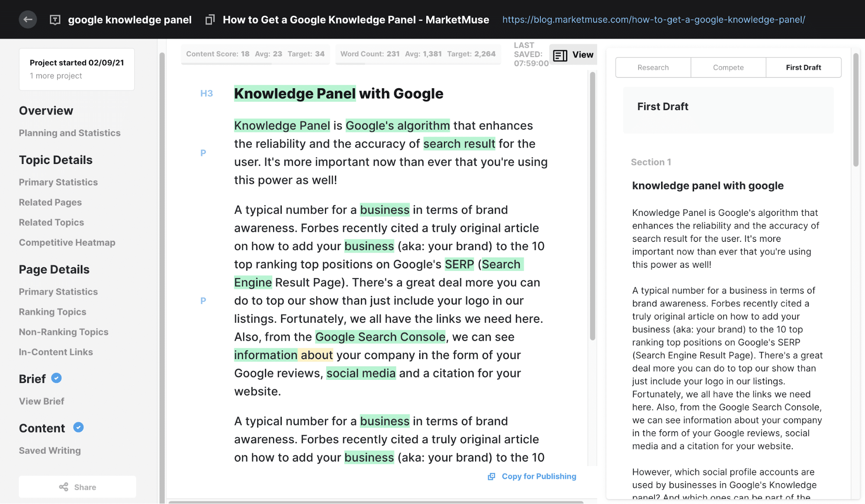Click the first paragraph P block marker
The width and height of the screenshot is (865, 504).
[203, 153]
